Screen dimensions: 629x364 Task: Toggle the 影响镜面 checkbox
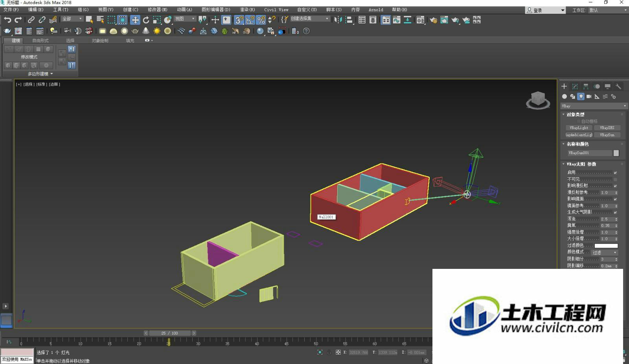(615, 199)
